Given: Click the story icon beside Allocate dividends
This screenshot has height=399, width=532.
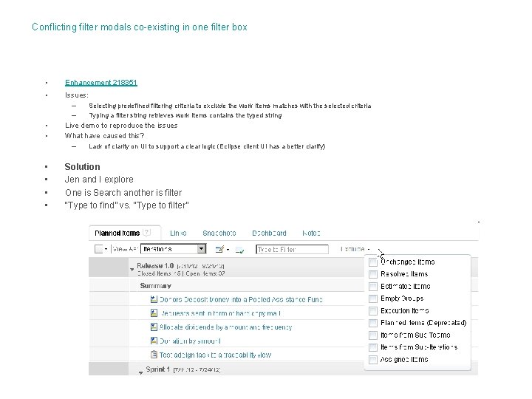Looking at the screenshot, I should pyautogui.click(x=154, y=327).
